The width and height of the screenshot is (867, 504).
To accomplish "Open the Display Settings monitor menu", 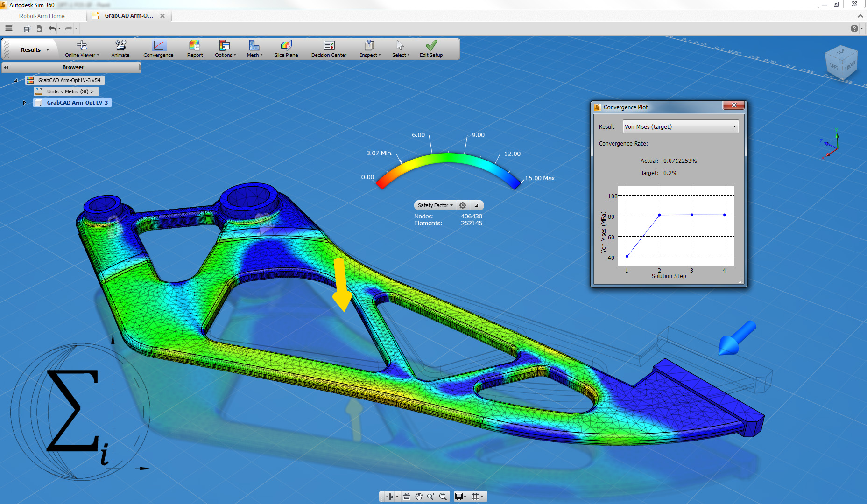I will point(460,497).
